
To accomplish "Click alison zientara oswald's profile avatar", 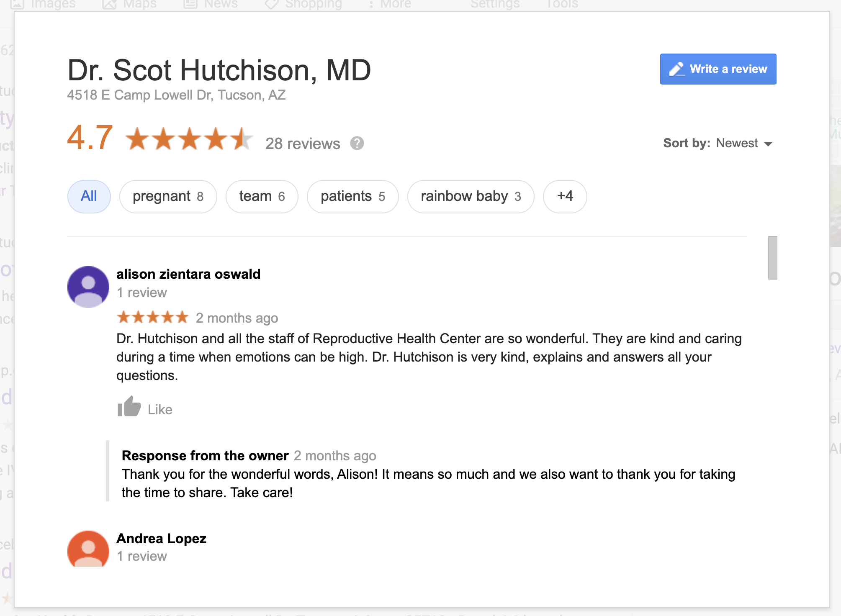I will [88, 287].
